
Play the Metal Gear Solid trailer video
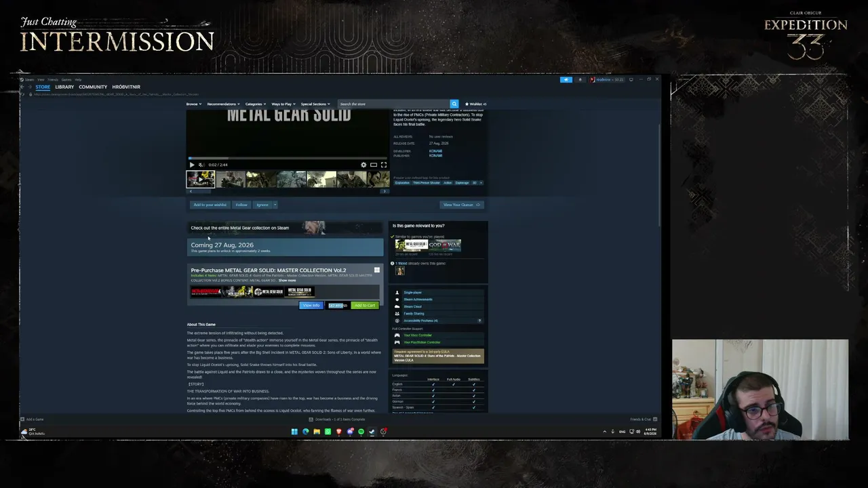(192, 165)
